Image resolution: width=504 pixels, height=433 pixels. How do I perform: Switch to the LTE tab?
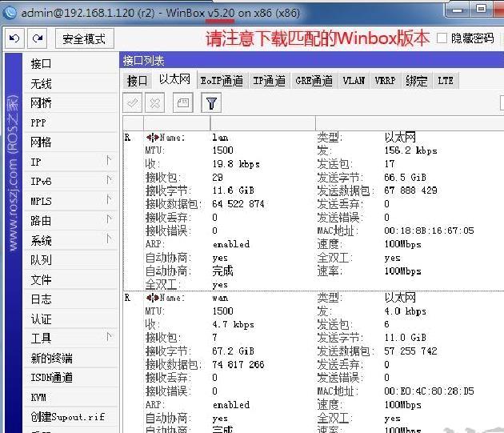click(x=446, y=81)
